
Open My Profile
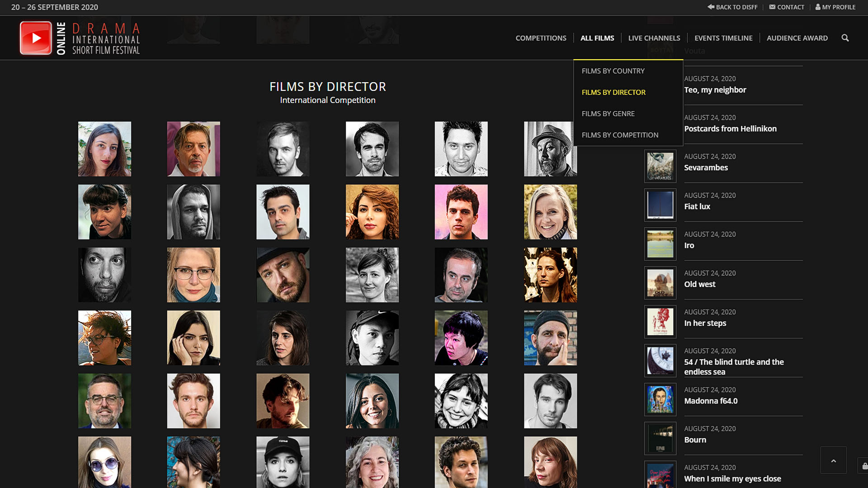point(835,7)
